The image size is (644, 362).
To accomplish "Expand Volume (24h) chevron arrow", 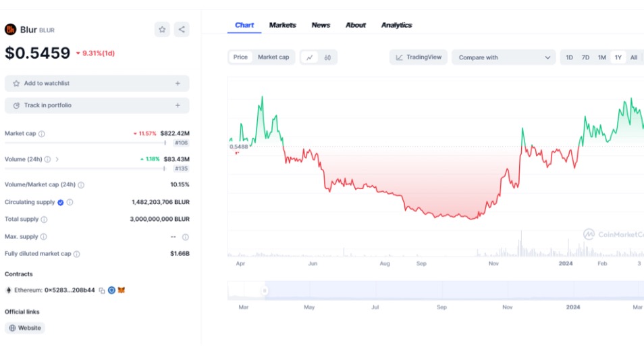I will [57, 159].
